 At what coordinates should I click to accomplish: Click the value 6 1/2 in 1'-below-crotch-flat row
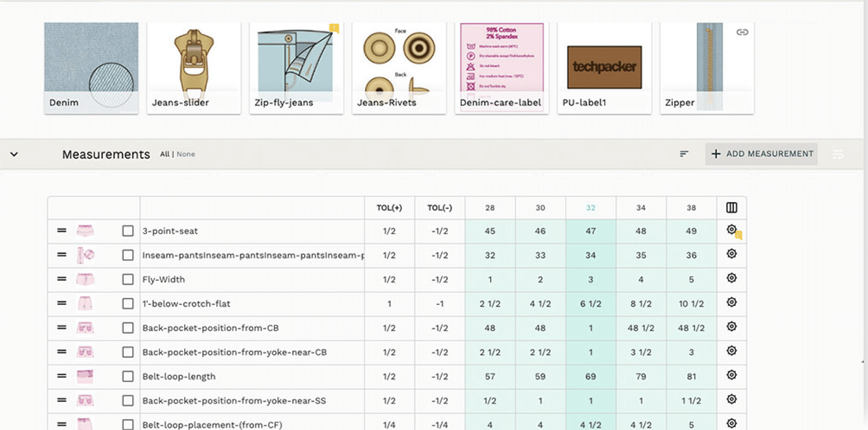(590, 304)
